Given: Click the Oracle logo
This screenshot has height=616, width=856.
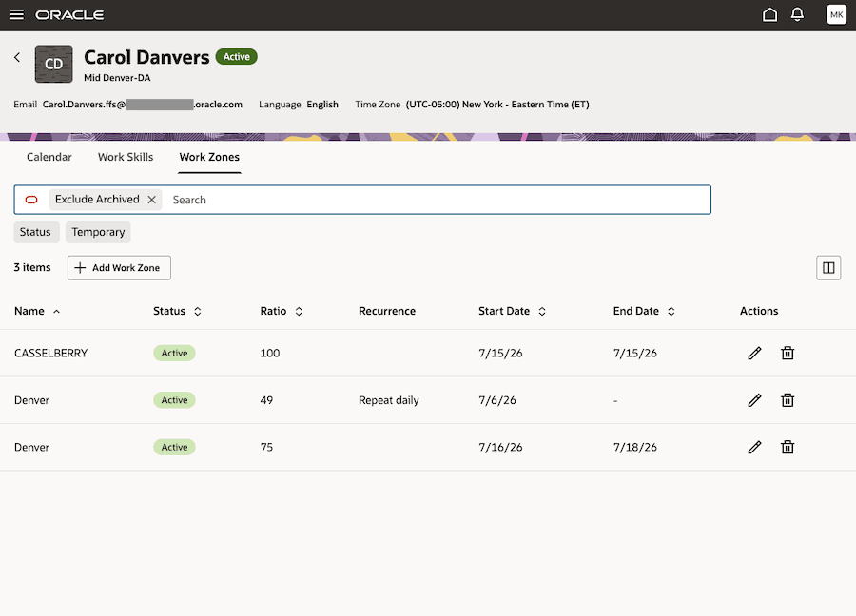Looking at the screenshot, I should tap(69, 15).
